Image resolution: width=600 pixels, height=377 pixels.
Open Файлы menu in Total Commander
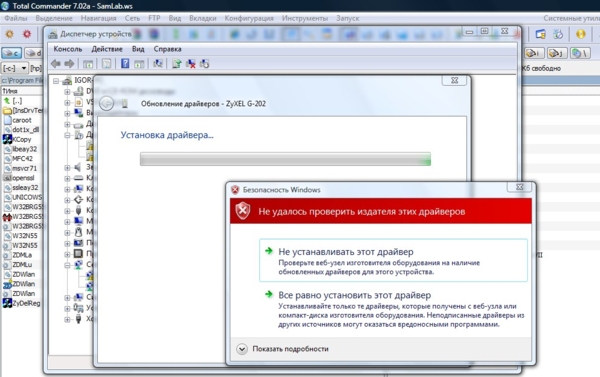point(16,18)
